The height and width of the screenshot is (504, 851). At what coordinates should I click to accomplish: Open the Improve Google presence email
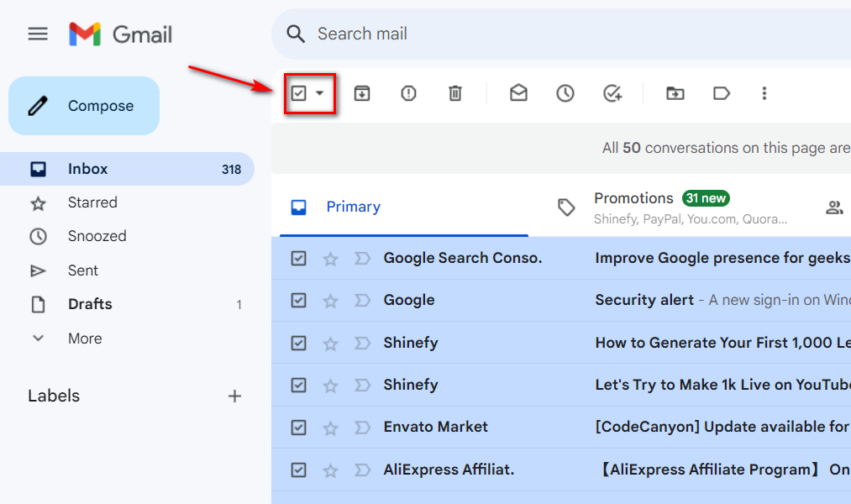click(x=723, y=258)
